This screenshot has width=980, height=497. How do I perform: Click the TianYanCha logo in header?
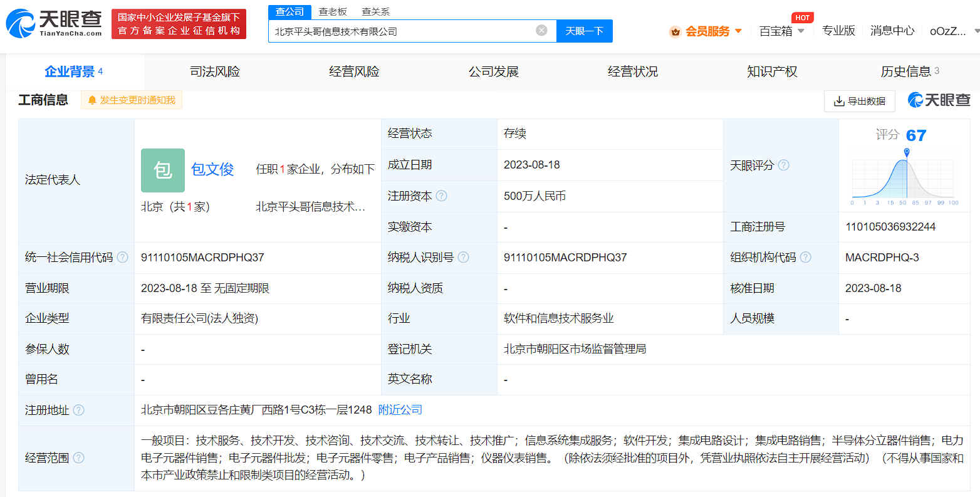pos(54,23)
